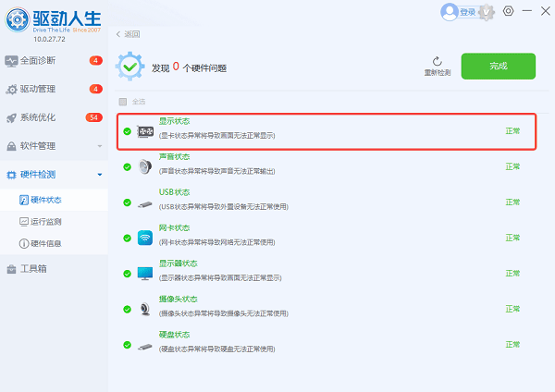Click the monitor icon for 显示器状态
Image resolution: width=555 pixels, height=392 pixels.
pos(145,274)
